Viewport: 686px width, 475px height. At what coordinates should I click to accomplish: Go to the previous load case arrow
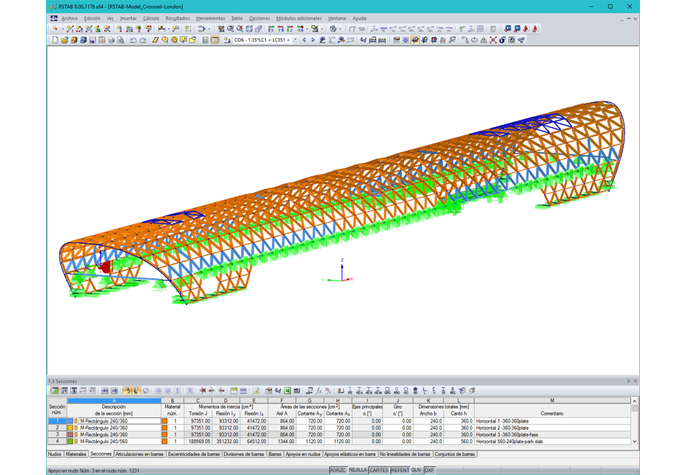[304, 40]
